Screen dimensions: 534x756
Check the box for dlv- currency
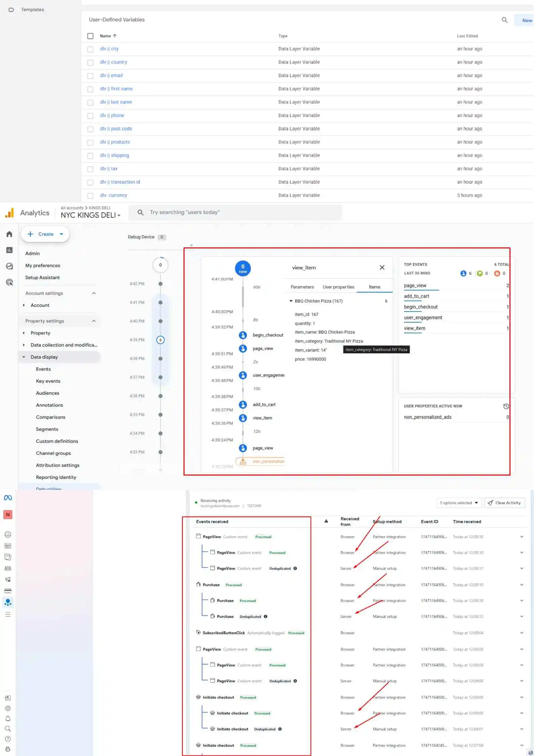point(90,196)
